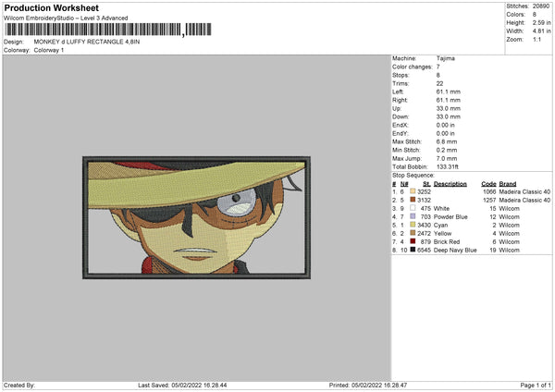Click the color swatch for thread 3252
Image resolution: width=555 pixels, height=392 pixels.
[413, 191]
